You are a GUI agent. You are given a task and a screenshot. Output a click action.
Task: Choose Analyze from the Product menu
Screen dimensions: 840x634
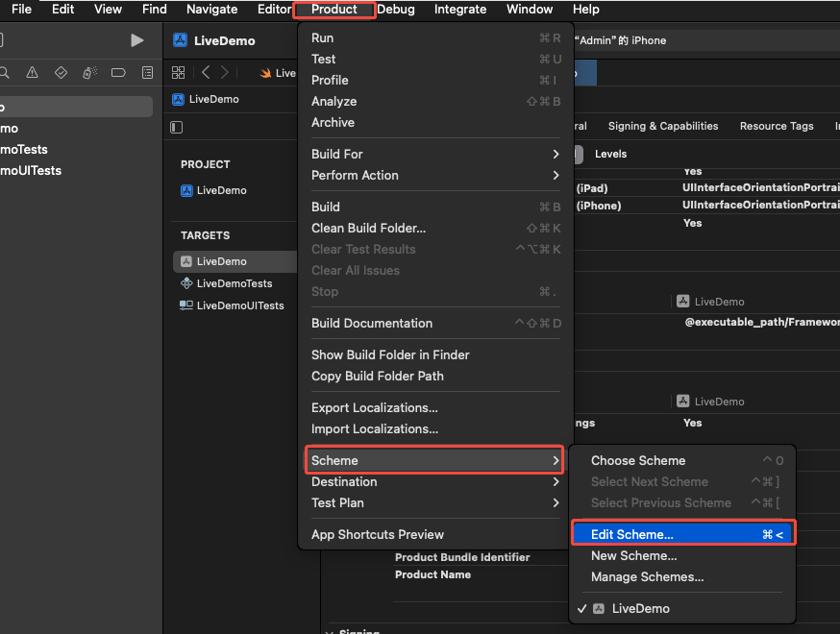(435, 101)
